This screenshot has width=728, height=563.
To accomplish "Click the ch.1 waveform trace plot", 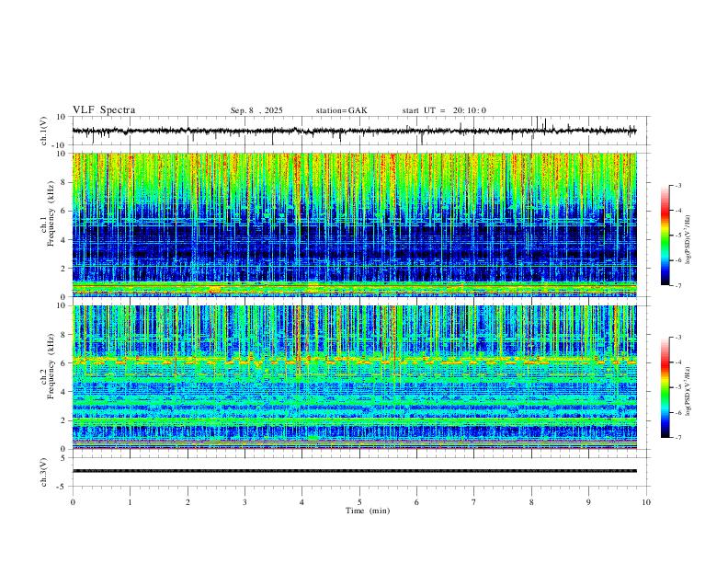I will pyautogui.click(x=354, y=131).
